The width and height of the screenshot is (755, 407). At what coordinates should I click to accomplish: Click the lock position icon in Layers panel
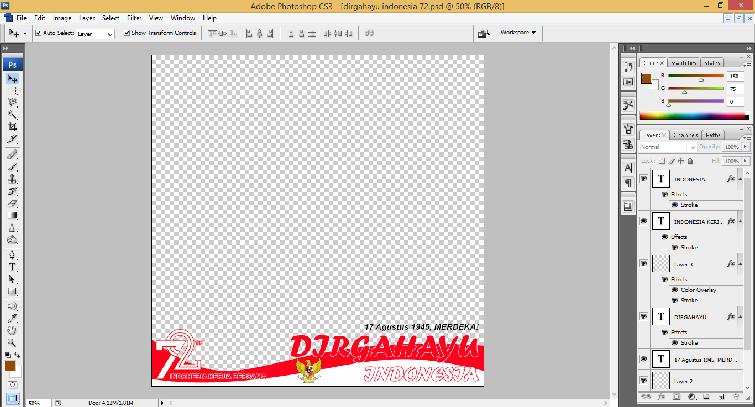[681, 161]
